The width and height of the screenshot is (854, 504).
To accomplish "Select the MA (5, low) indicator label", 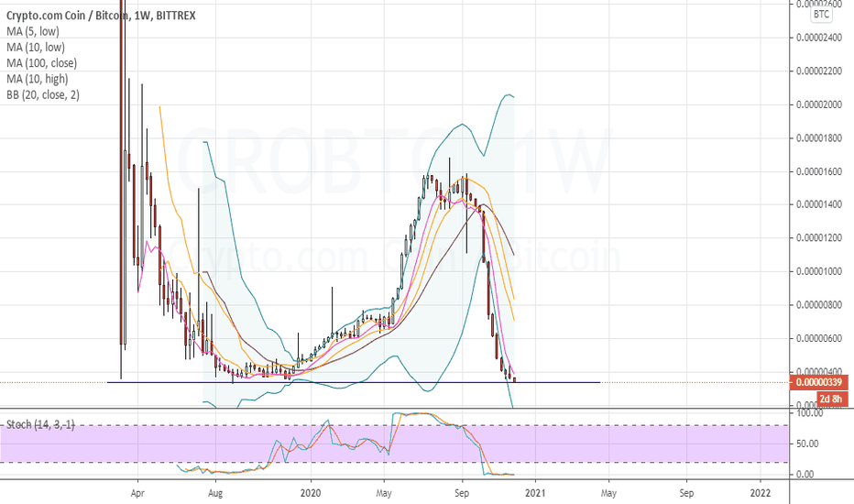I will coord(33,31).
